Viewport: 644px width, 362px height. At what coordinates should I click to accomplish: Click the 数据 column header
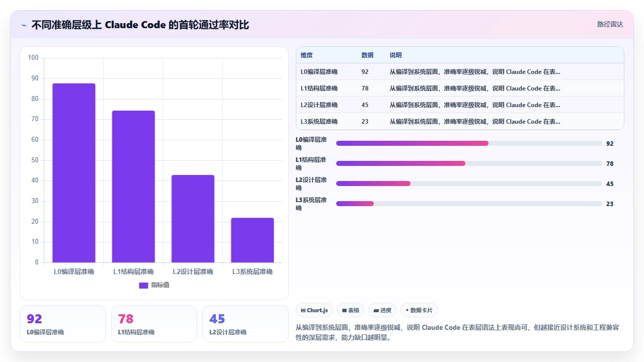[x=367, y=55]
